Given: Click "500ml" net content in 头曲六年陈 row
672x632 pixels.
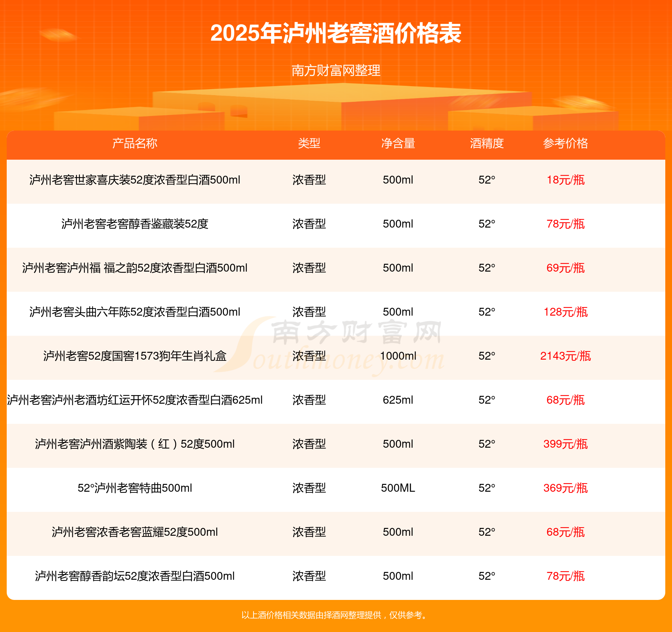Looking at the screenshot, I should [x=398, y=312].
